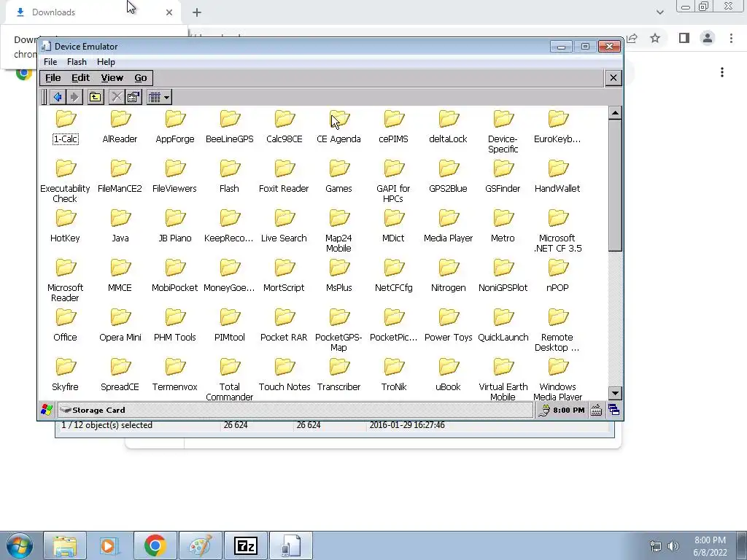Open Windows Explorer from the taskbar
This screenshot has height=560, width=747.
65,545
